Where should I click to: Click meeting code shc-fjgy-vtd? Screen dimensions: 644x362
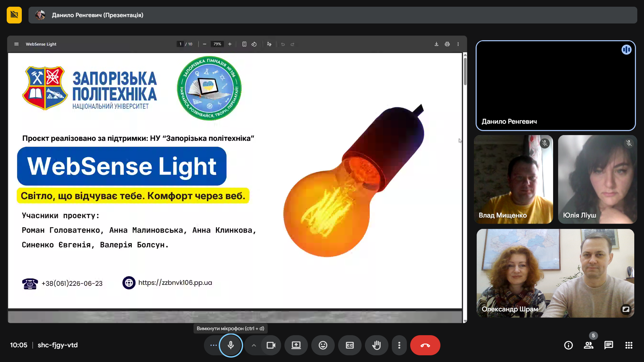(x=58, y=345)
